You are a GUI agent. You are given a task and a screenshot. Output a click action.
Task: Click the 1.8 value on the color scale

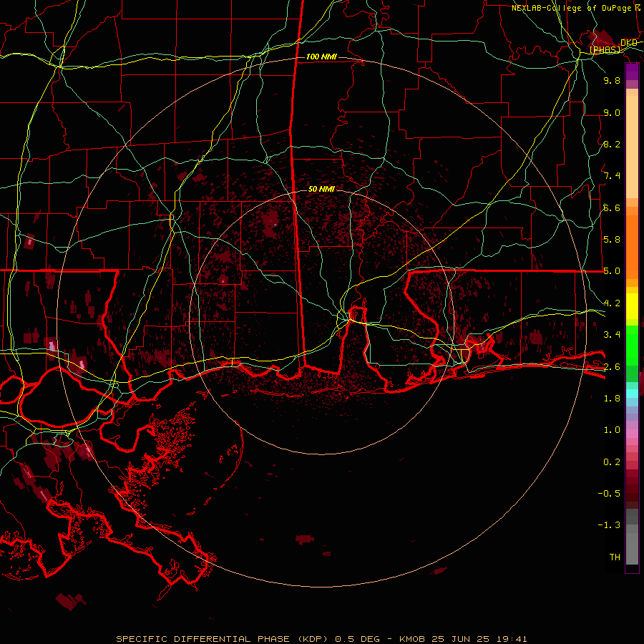click(612, 399)
